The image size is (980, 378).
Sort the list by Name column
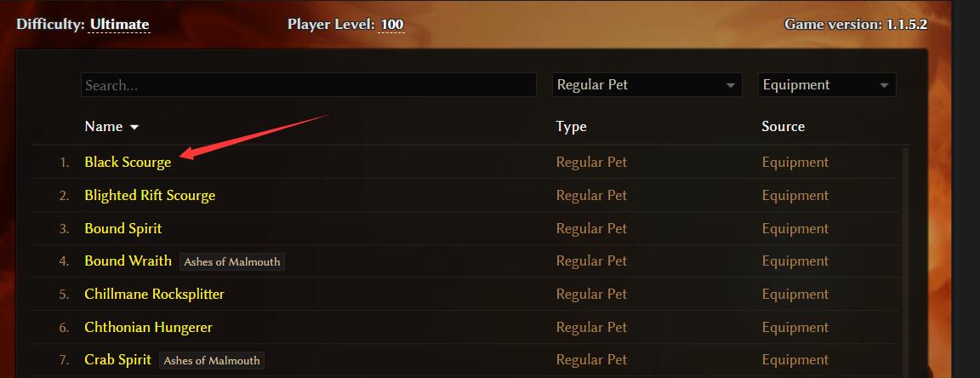click(x=104, y=126)
